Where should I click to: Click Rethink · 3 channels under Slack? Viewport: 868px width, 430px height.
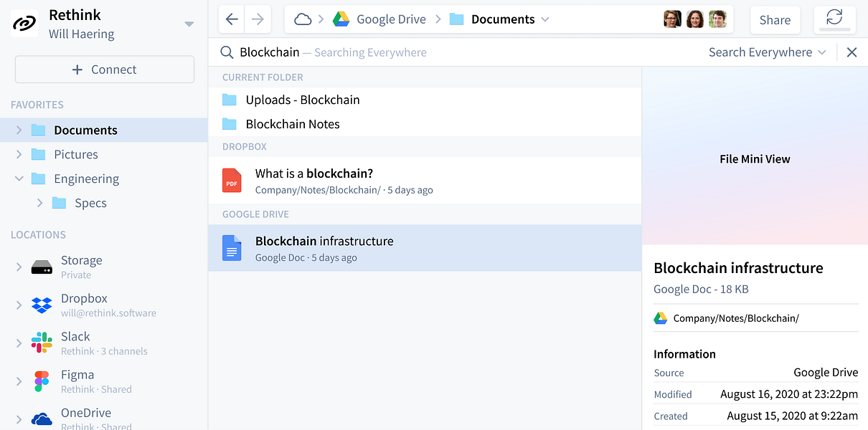pyautogui.click(x=104, y=351)
